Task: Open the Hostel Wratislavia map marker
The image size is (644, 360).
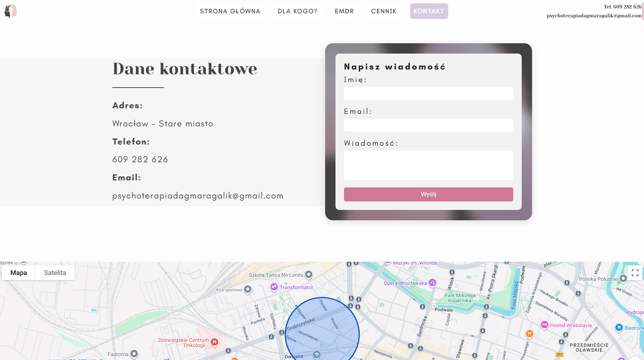Action: 544,325
